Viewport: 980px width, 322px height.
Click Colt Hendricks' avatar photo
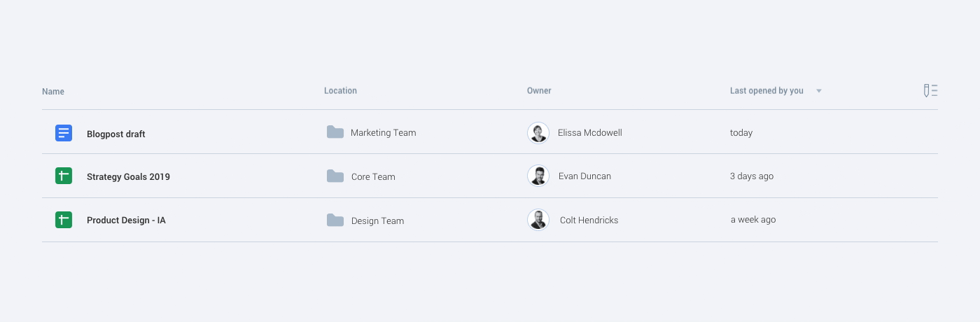coord(538,220)
